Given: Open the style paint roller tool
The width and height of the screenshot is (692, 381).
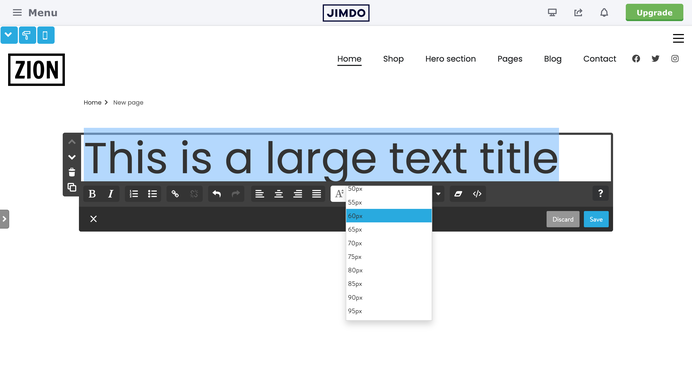Looking at the screenshot, I should (27, 35).
